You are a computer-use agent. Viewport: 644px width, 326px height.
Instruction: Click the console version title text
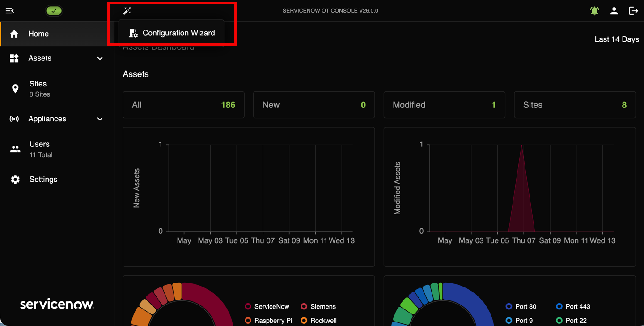(330, 11)
